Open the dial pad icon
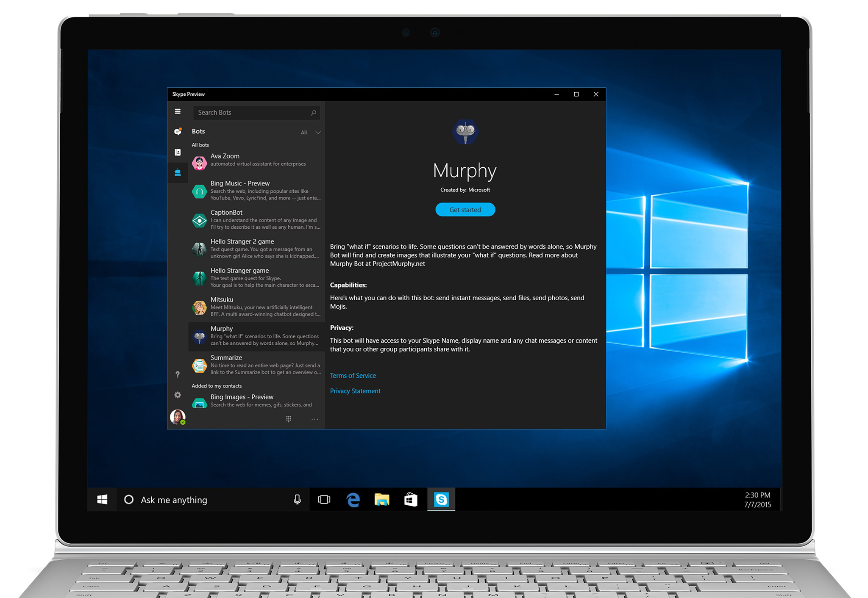This screenshot has height=598, width=868. click(x=289, y=419)
